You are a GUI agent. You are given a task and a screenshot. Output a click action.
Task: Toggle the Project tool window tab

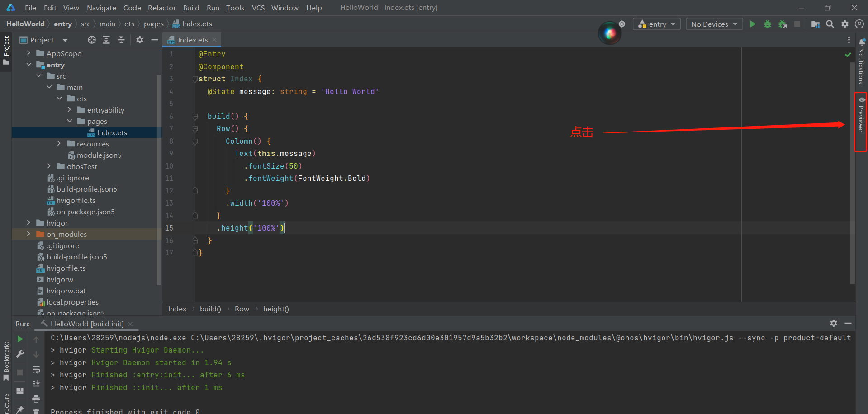click(x=6, y=50)
